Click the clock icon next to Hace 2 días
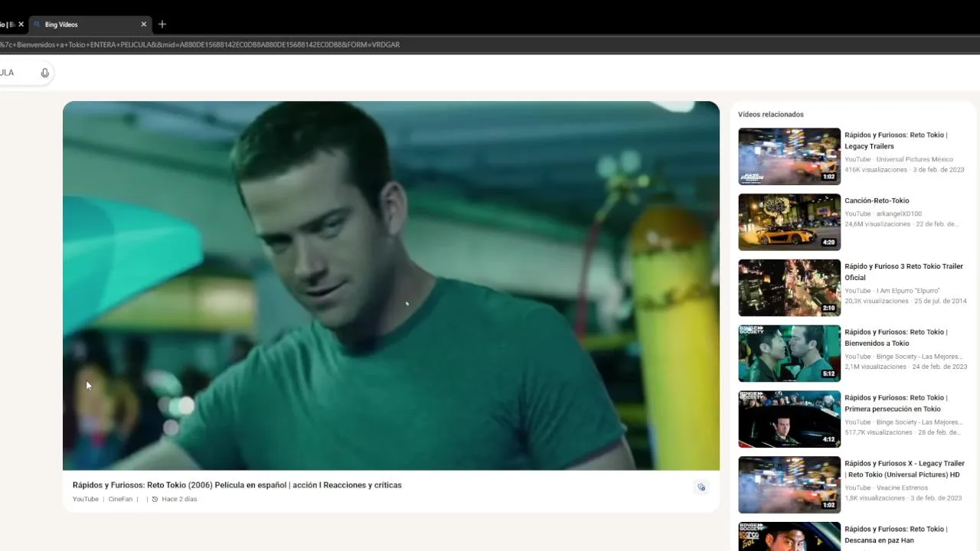980x551 pixels. coord(155,499)
